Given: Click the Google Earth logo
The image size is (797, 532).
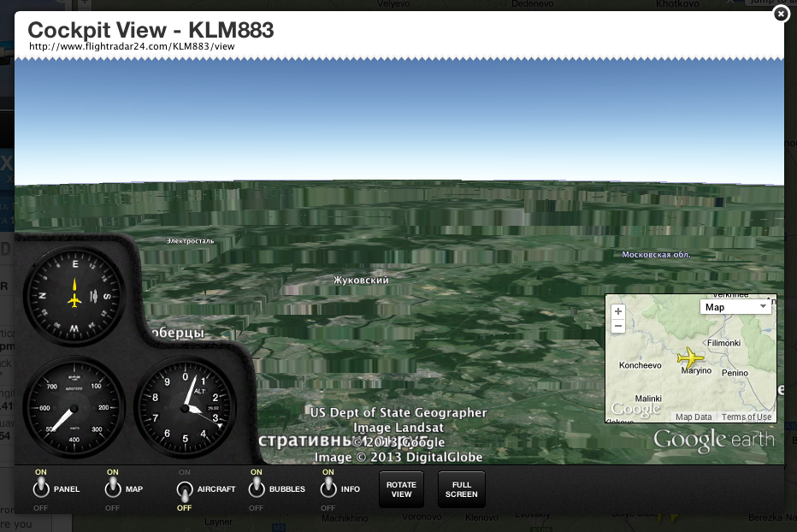Looking at the screenshot, I should pyautogui.click(x=714, y=440).
